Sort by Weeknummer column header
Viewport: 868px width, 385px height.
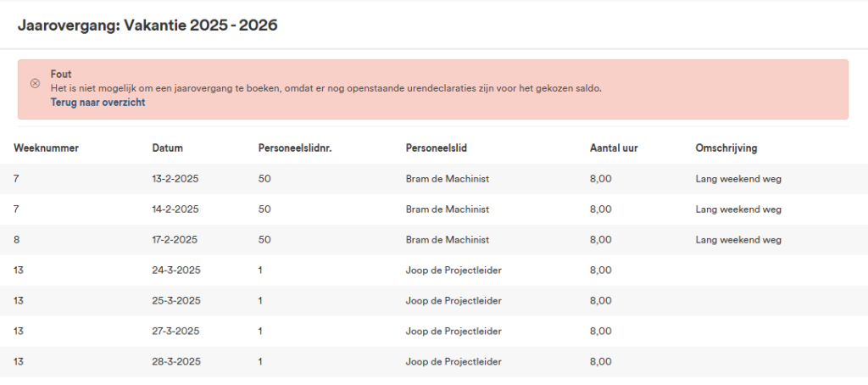click(46, 148)
